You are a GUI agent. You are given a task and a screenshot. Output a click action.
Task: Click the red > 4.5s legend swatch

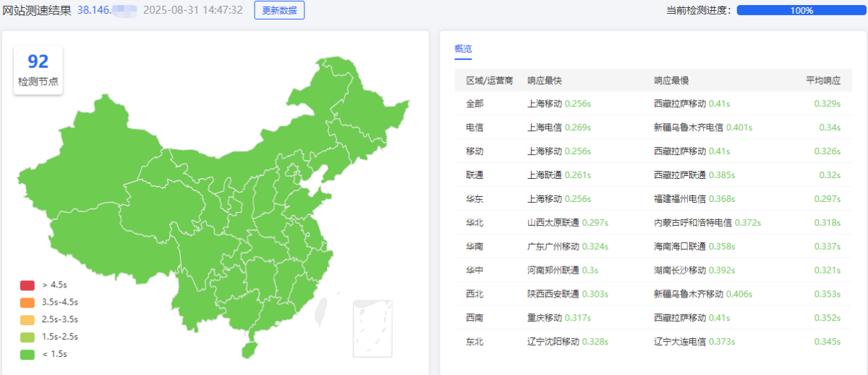27,285
